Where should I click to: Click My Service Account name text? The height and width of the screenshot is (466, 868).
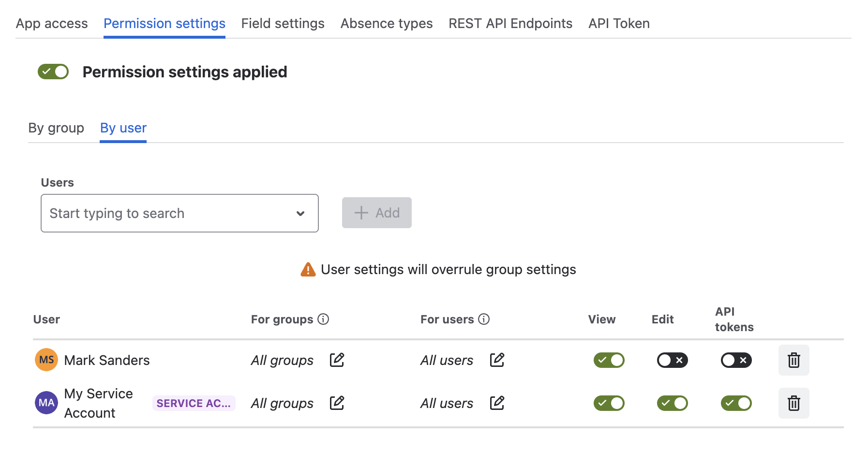pyautogui.click(x=98, y=403)
